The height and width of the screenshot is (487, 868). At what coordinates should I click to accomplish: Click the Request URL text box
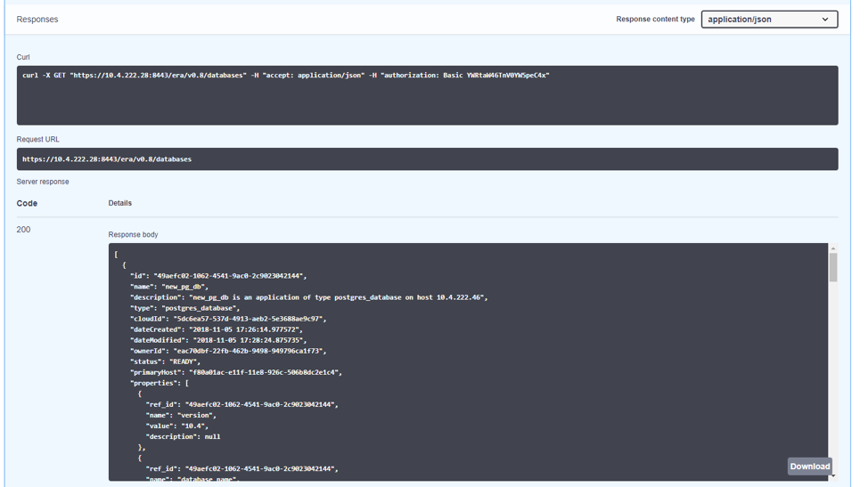(x=428, y=159)
